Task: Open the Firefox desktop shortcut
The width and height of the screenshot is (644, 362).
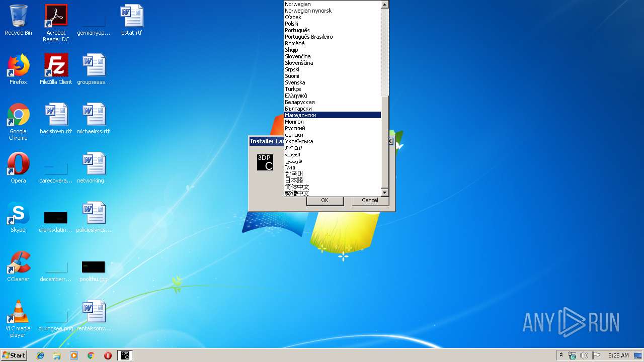Action: (18, 69)
